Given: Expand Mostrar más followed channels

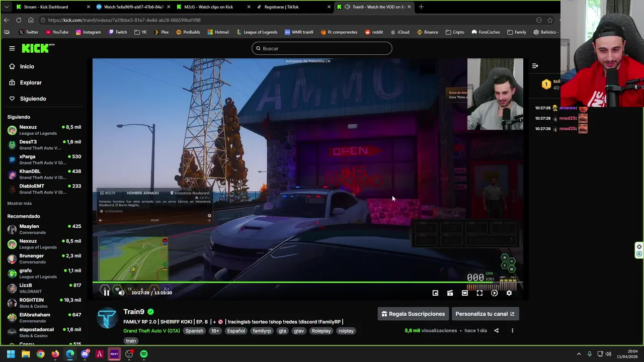Looking at the screenshot, I should [20, 203].
